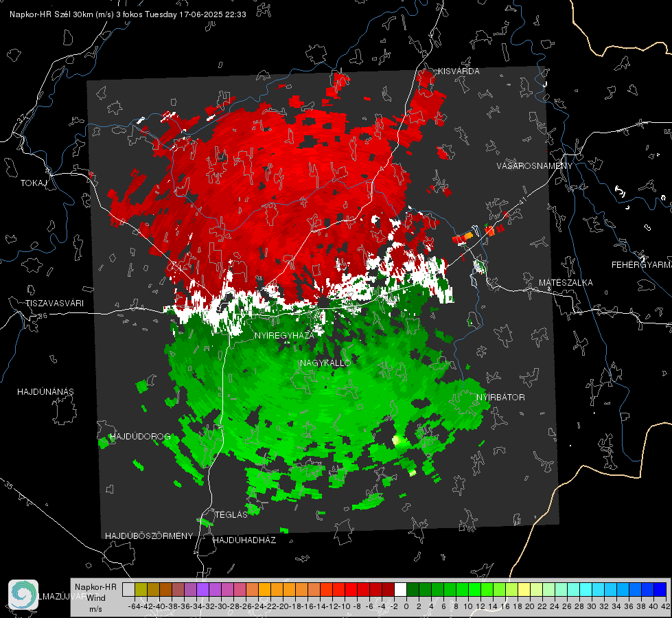Pick the olive swatch above legend value -64
The width and height of the screenshot is (672, 618).
[141, 589]
